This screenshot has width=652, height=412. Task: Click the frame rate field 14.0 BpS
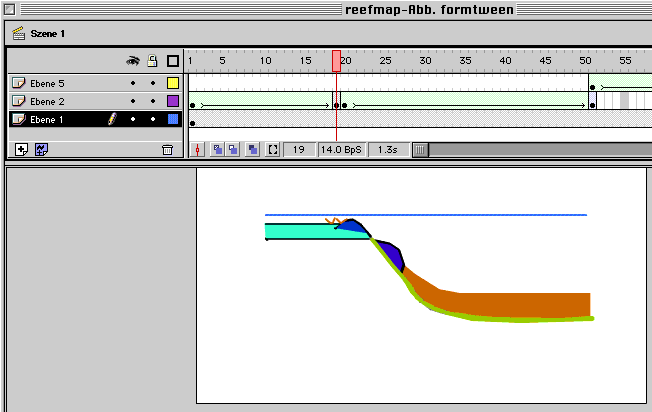tap(341, 150)
